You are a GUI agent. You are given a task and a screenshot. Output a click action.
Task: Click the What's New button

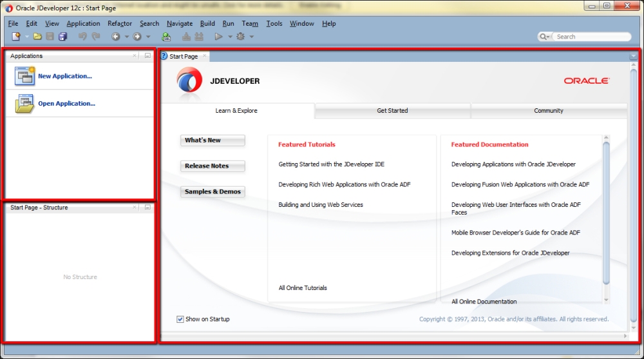point(213,141)
